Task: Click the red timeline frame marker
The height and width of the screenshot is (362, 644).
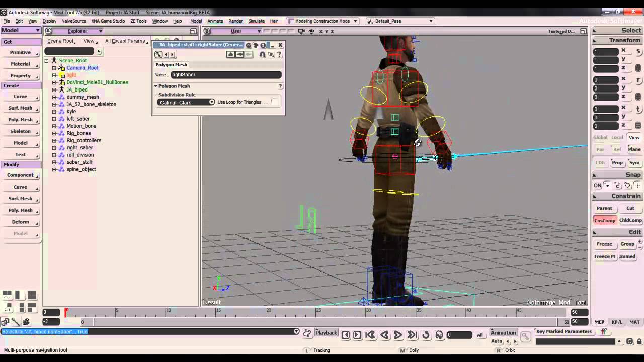Action: point(66,312)
